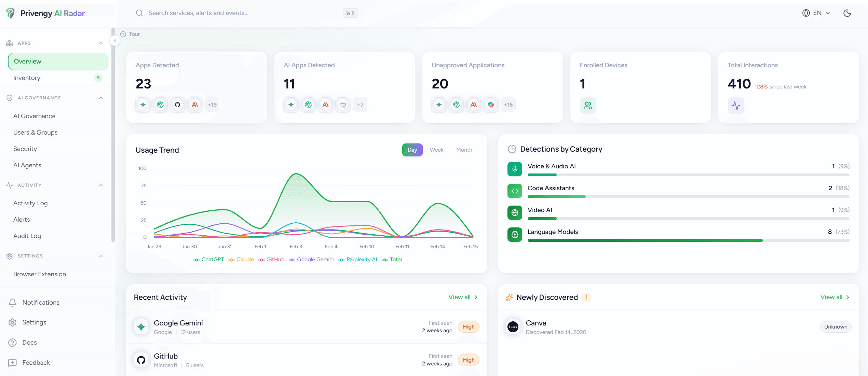Open Inventory in sidebar menu
Image resolution: width=868 pixels, height=376 pixels.
(x=27, y=78)
